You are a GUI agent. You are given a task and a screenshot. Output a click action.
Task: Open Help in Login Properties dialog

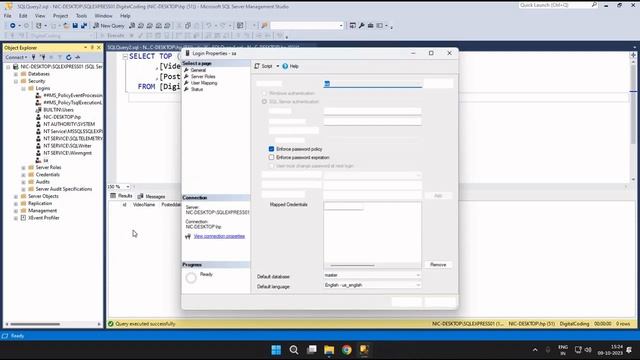(x=291, y=66)
